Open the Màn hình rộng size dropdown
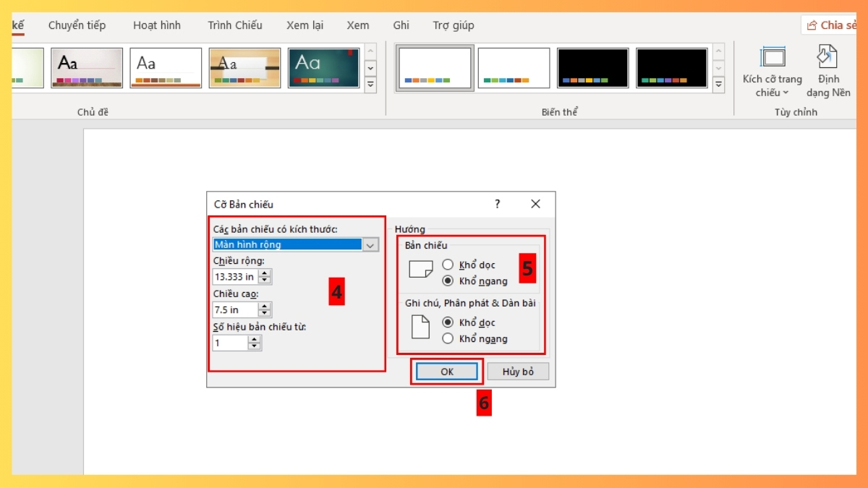 tap(370, 244)
